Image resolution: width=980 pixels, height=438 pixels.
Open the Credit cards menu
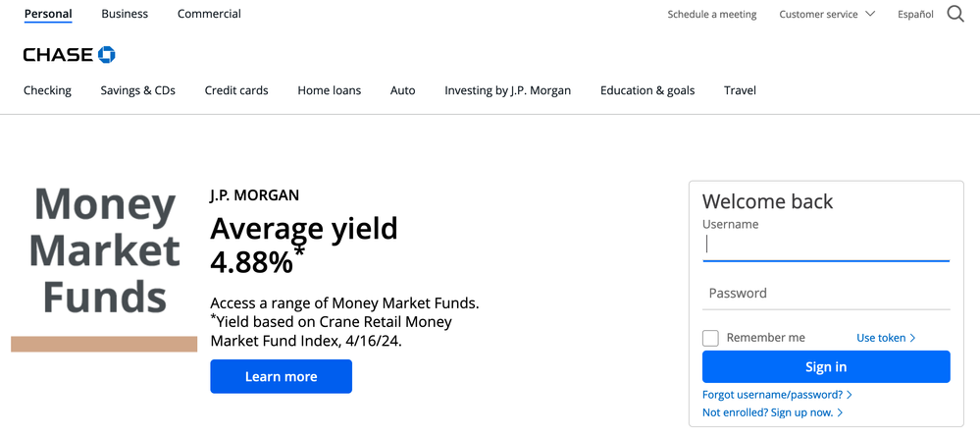tap(236, 90)
